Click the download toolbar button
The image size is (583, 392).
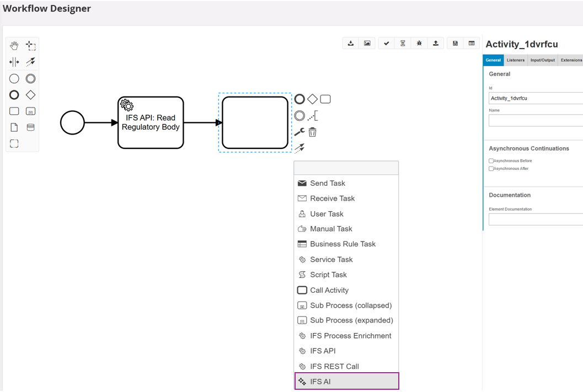[351, 44]
